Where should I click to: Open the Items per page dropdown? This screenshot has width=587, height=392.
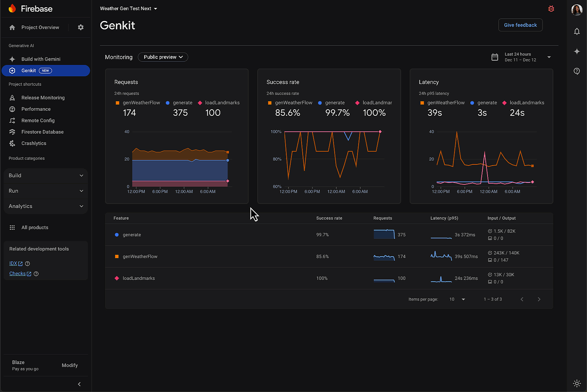point(457,299)
